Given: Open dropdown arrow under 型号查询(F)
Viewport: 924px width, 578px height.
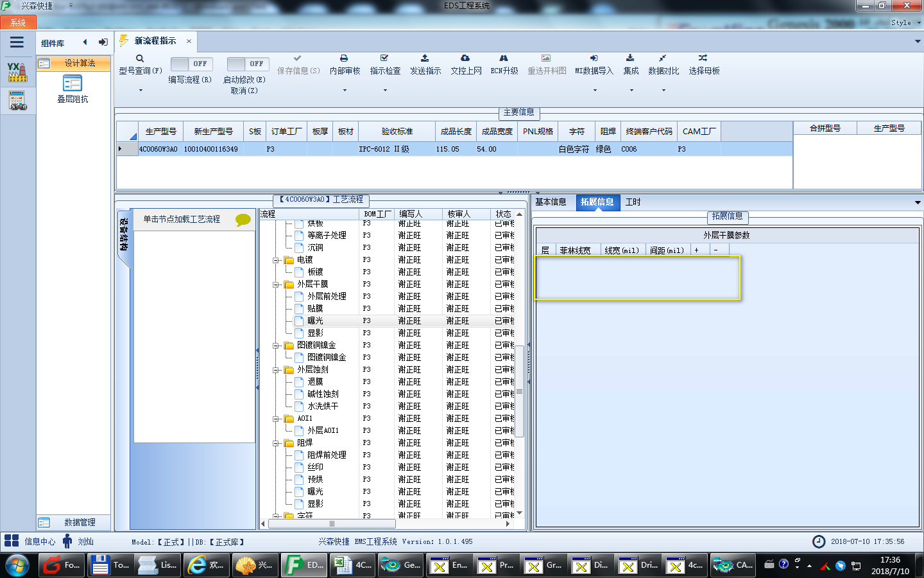Looking at the screenshot, I should [x=140, y=90].
